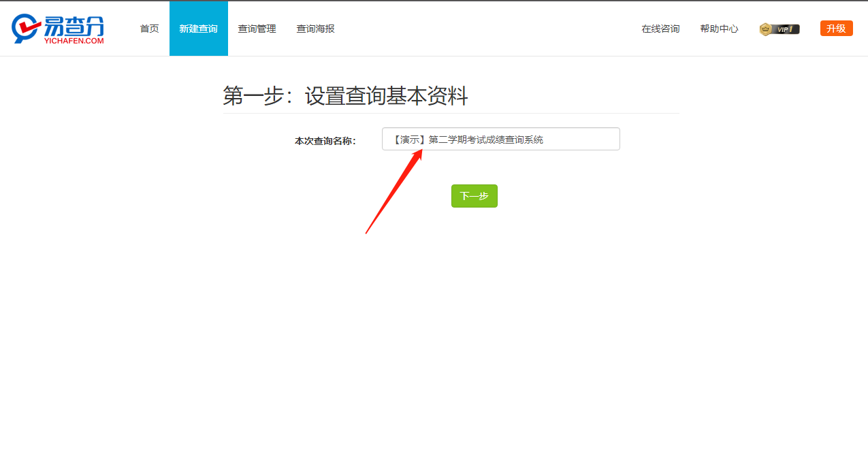
Task: Select the 新建查询 tab
Action: point(199,29)
